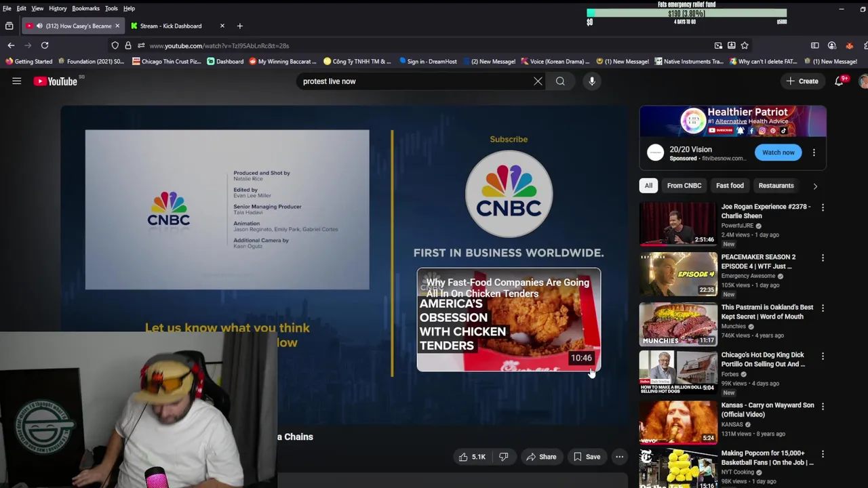Screen dimensions: 868x488
Task: Open the Firefox View icon
Action: click(x=9, y=26)
